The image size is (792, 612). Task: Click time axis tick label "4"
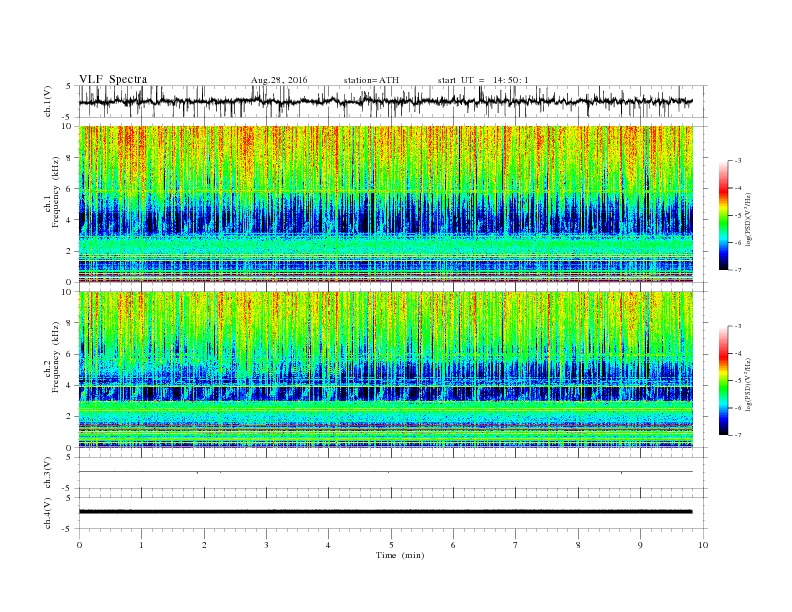pos(328,545)
